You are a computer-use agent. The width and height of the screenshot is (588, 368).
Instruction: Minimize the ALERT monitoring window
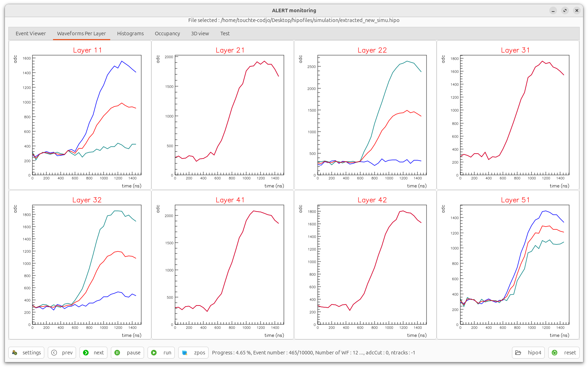pos(553,10)
